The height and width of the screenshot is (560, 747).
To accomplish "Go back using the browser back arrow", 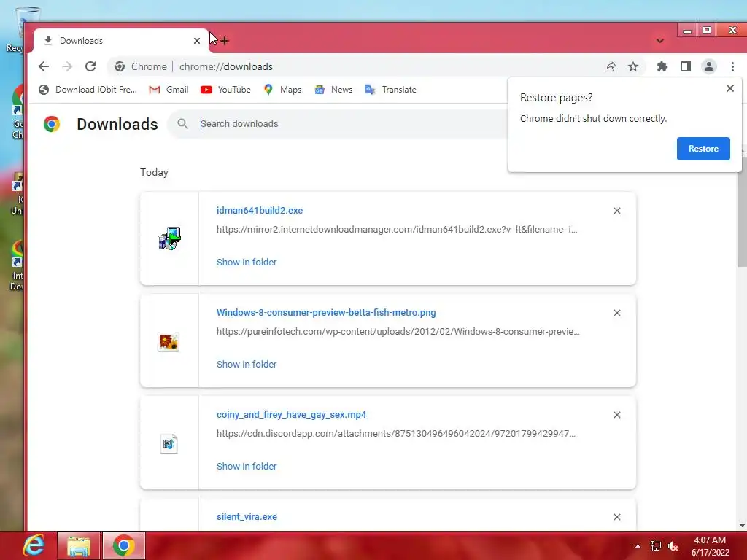I will click(44, 66).
